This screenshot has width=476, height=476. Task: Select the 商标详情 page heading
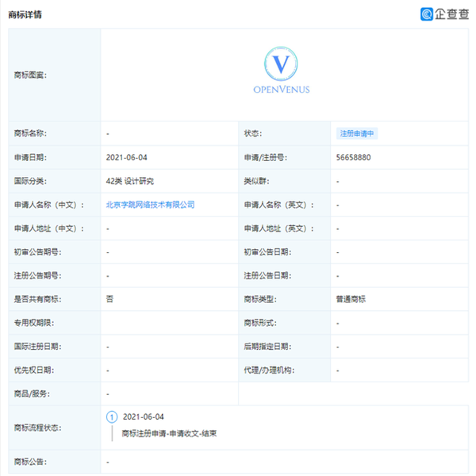25,14
